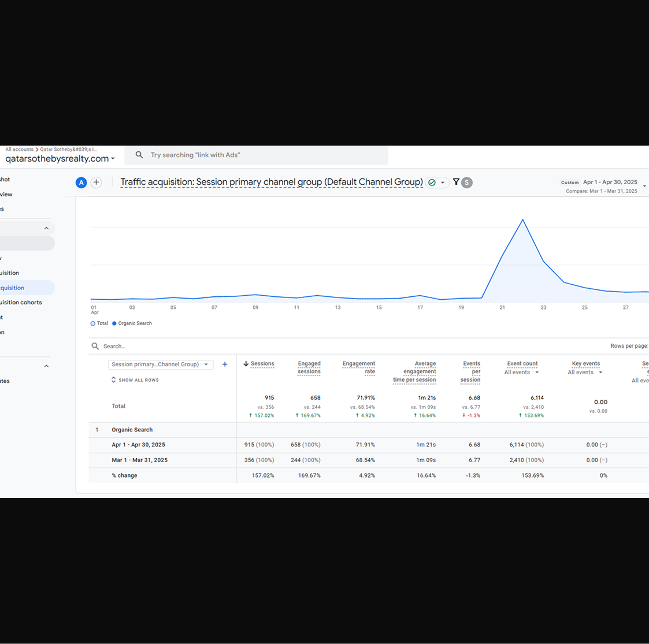The height and width of the screenshot is (644, 649).
Task: Toggle the Total series in chart legend
Action: (99, 323)
